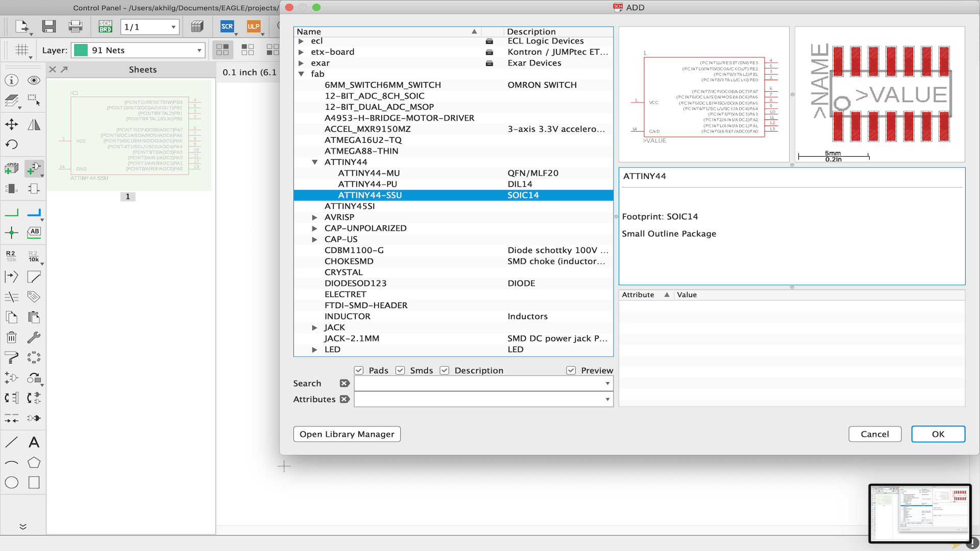The image size is (980, 551).
Task: Run a script via the SCR icon
Action: (x=227, y=27)
